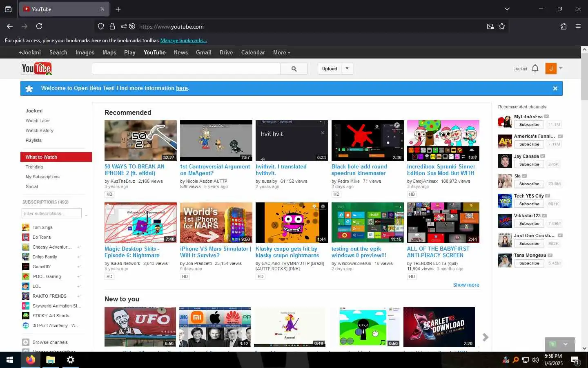Open Incredibox Sprunki video thumbnail

coord(443,140)
